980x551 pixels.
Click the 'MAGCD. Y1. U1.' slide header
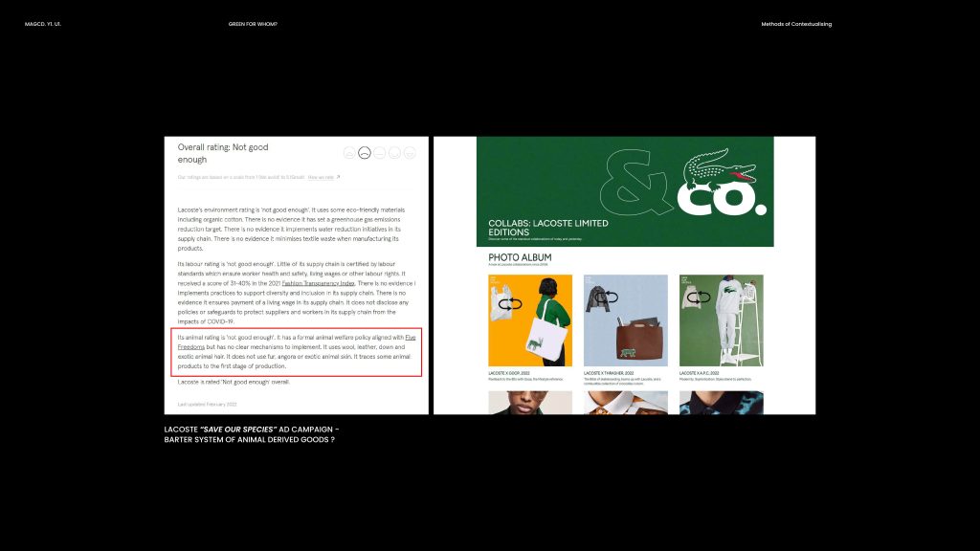coord(43,24)
